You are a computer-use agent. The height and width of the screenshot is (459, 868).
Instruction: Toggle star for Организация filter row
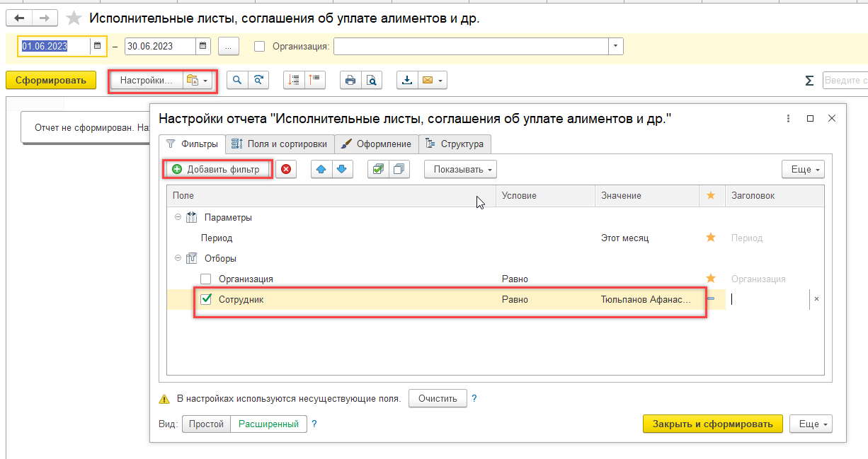tap(711, 279)
